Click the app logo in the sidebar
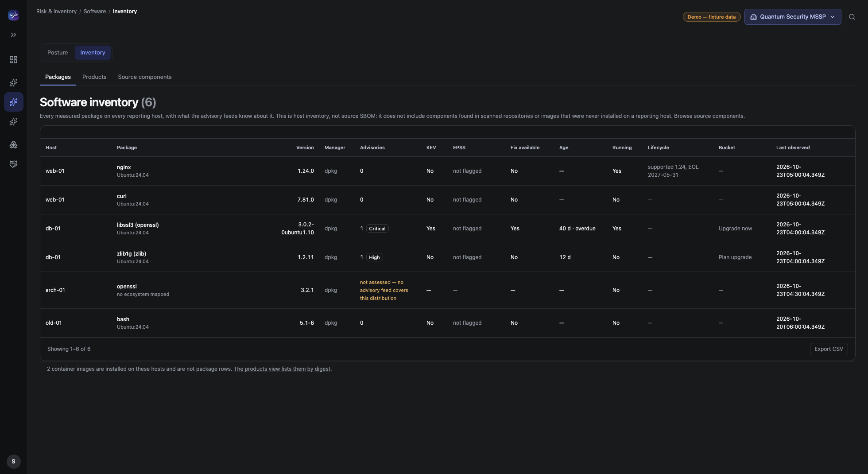 point(14,15)
